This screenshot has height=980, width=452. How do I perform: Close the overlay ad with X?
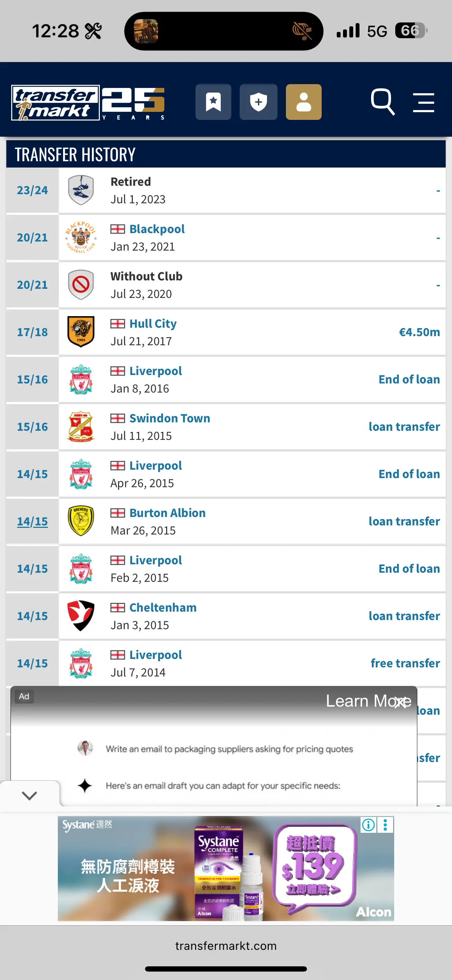point(400,702)
